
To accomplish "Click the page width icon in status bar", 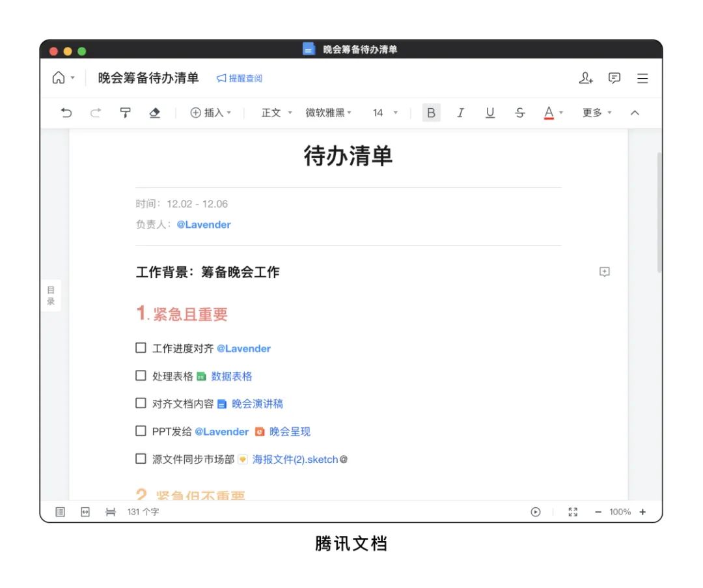I will [x=85, y=512].
